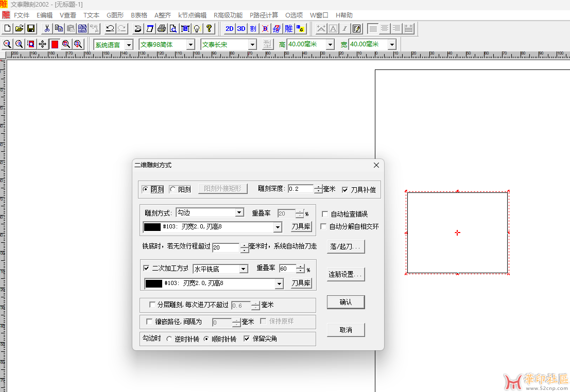This screenshot has width=570, height=392.
Task: Expand the first #103 tool dropdown
Action: (x=278, y=227)
